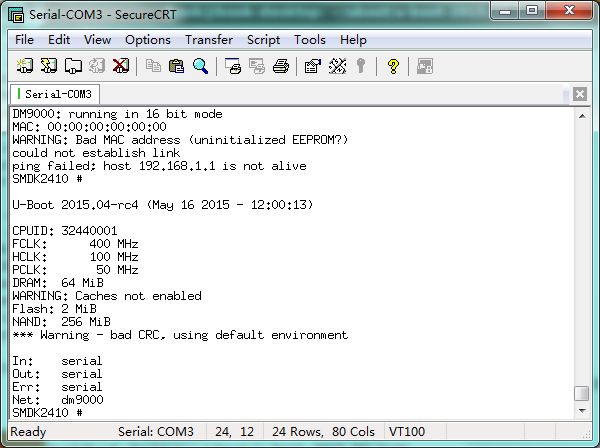
Task: Click 'Serial: COM3' status bar entry
Action: (x=156, y=432)
